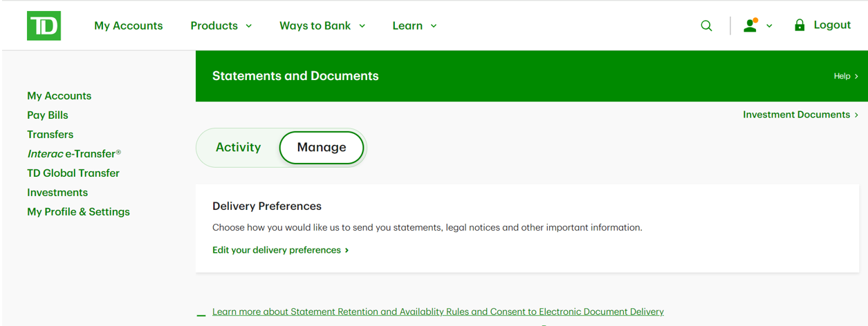Viewport: 868px width, 326px height.
Task: Open the Learn menu
Action: click(407, 26)
